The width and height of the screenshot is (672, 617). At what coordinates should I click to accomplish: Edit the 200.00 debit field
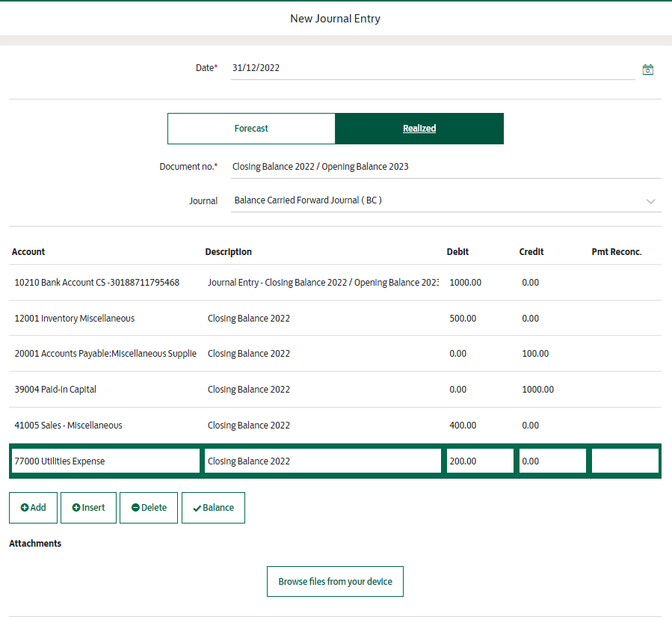tap(480, 461)
